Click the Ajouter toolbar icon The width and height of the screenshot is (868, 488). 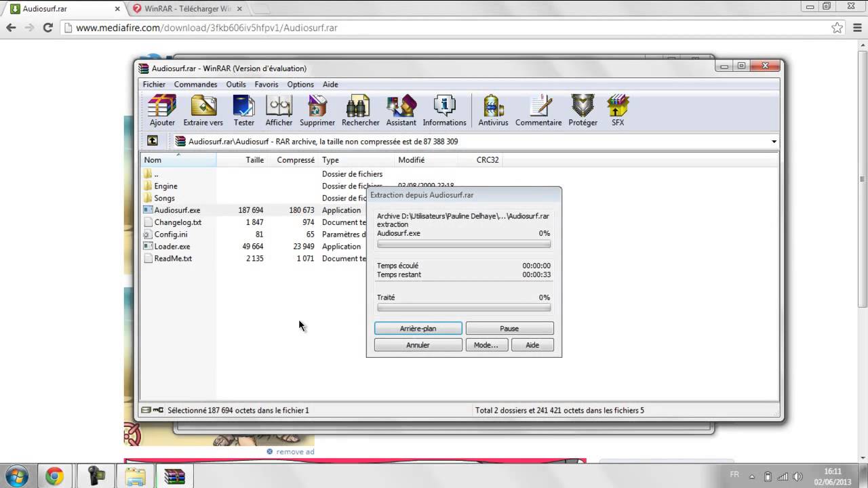point(162,110)
